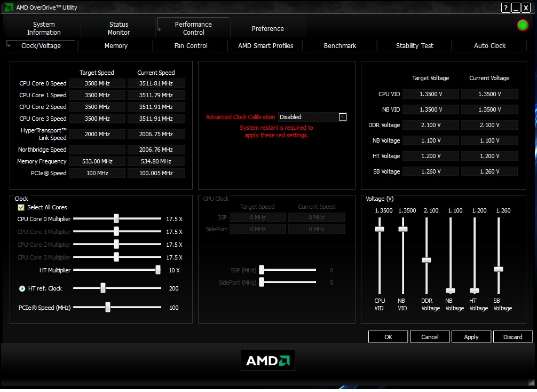Click the HT Voltage current 1.200 V value

coord(489,156)
